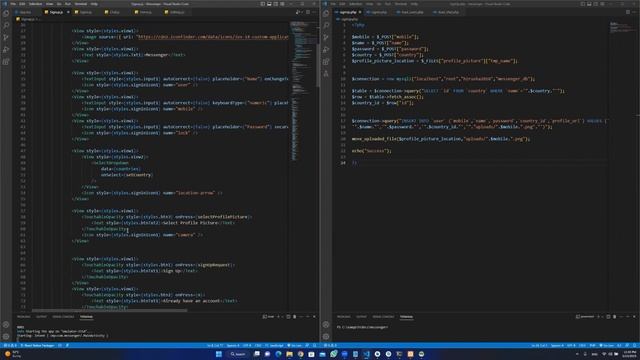
Task: Open terminal launch profile dropdown in left window
Action: 282,317
